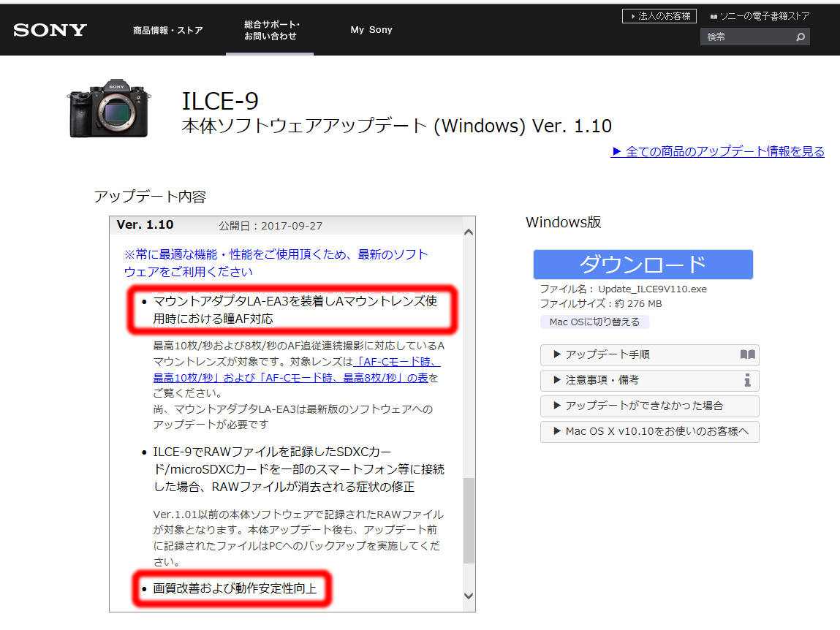Expand アップデート手順 section
840x630 pixels.
pos(649,354)
